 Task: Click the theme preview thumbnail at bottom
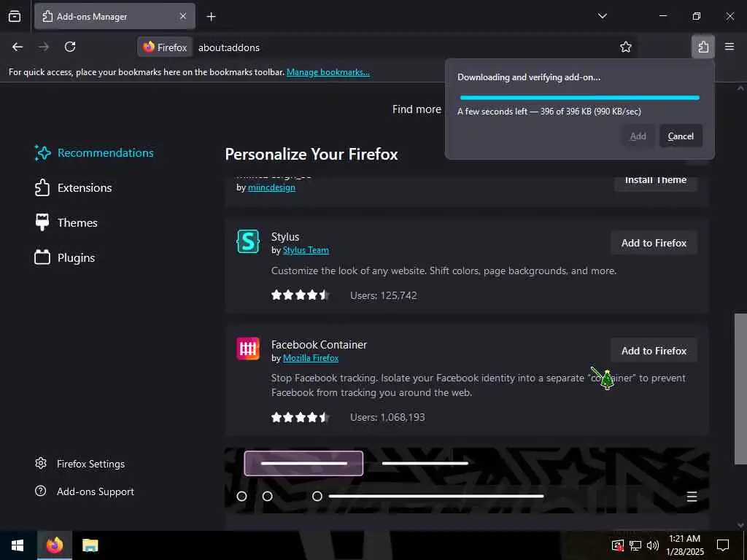click(x=467, y=480)
